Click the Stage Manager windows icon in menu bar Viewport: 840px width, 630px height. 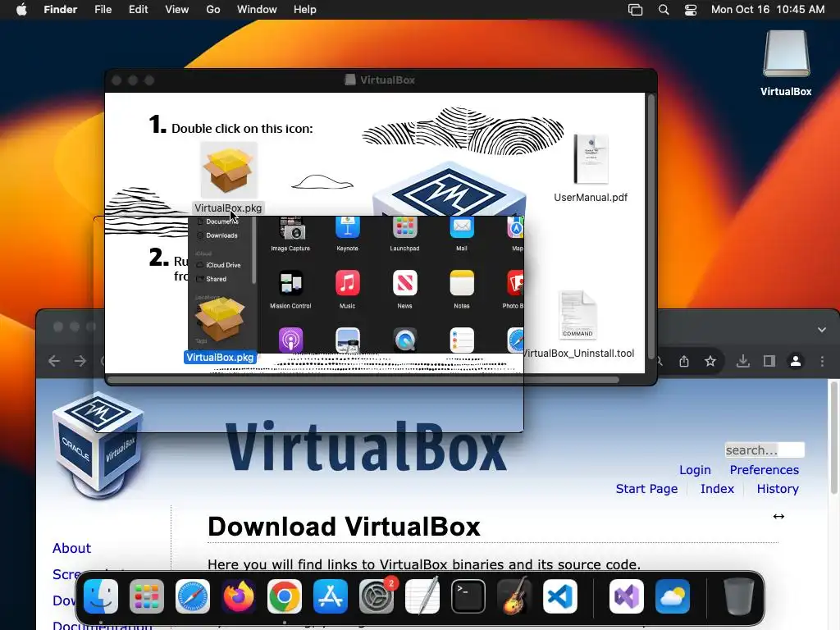tap(636, 10)
